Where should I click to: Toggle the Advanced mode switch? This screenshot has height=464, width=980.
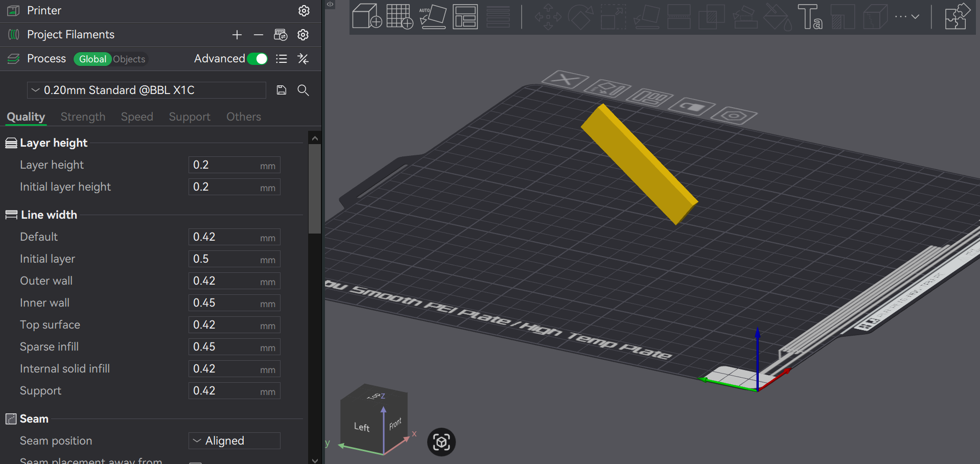coord(258,59)
